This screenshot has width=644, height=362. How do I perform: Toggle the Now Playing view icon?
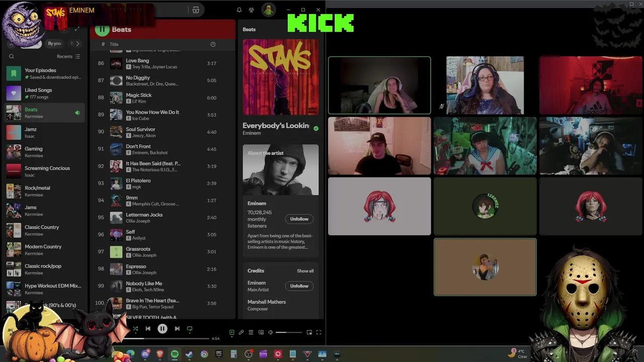232,332
